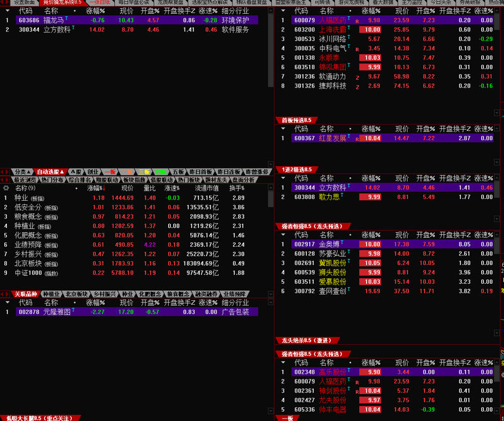The image size is (504, 421).
Task: Click the R marker beside 红星发展
Action: pyautogui.click(x=357, y=139)
